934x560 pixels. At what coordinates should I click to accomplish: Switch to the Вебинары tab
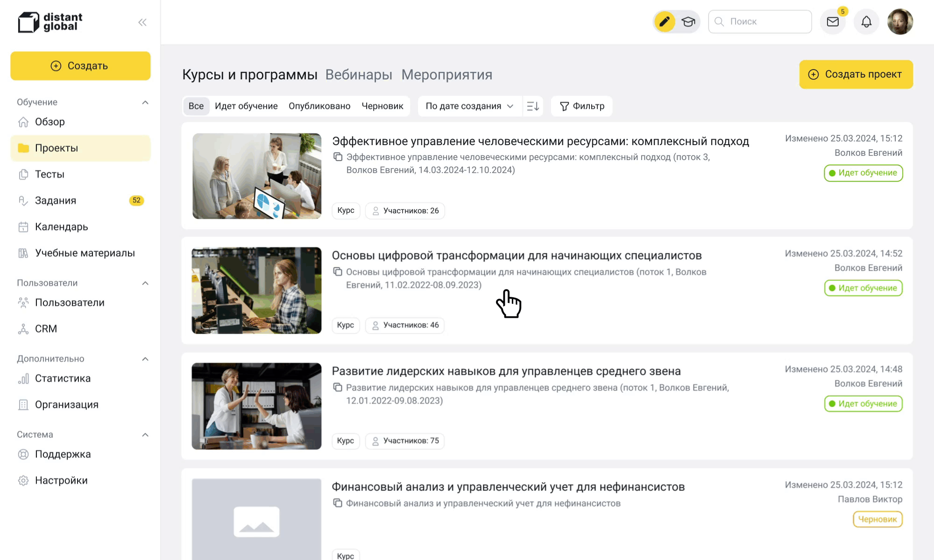point(359,75)
